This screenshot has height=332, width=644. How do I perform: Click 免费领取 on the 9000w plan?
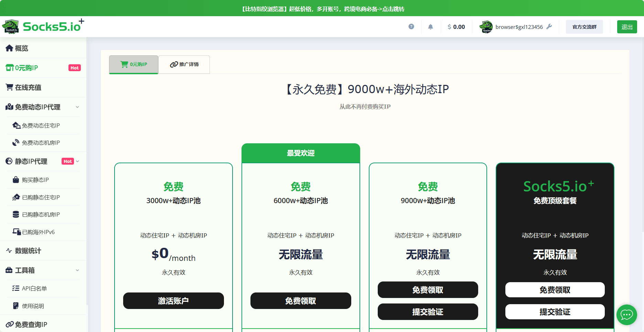[x=428, y=290]
